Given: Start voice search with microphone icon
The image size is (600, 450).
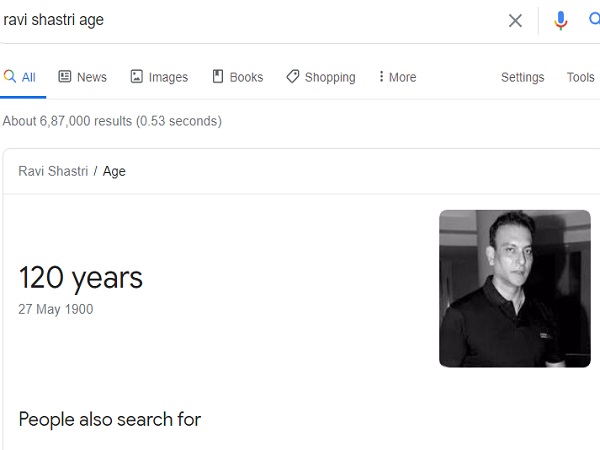Looking at the screenshot, I should pos(561,20).
